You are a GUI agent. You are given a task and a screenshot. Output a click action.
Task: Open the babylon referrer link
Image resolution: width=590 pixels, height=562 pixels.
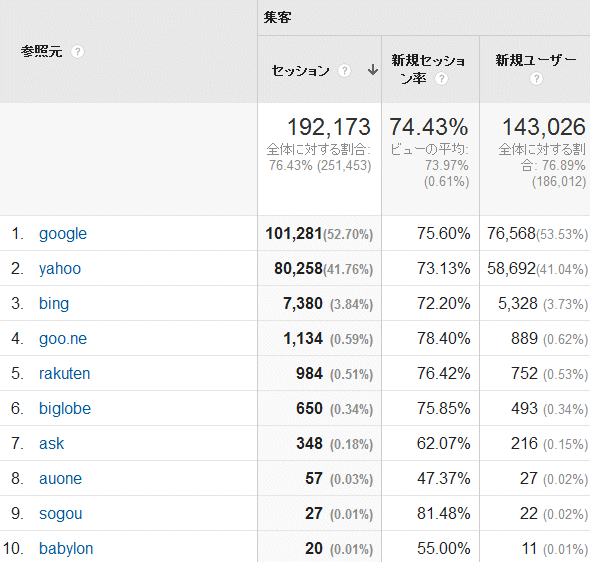point(66,549)
